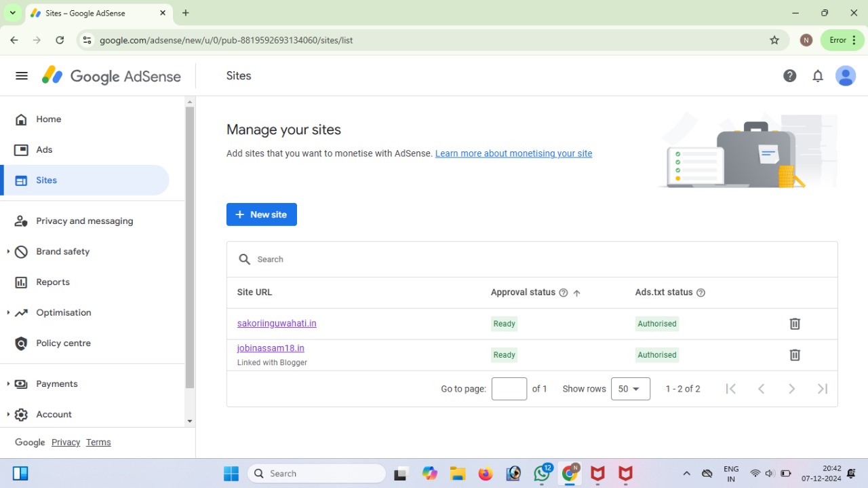The image size is (868, 488).
Task: Bookmark this page with the star icon
Action: tap(774, 40)
